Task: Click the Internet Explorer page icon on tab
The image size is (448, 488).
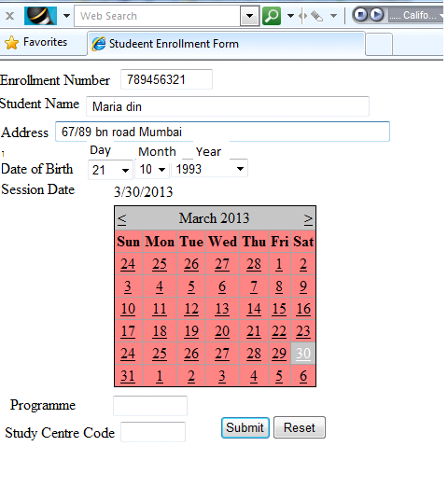Action: click(x=99, y=44)
